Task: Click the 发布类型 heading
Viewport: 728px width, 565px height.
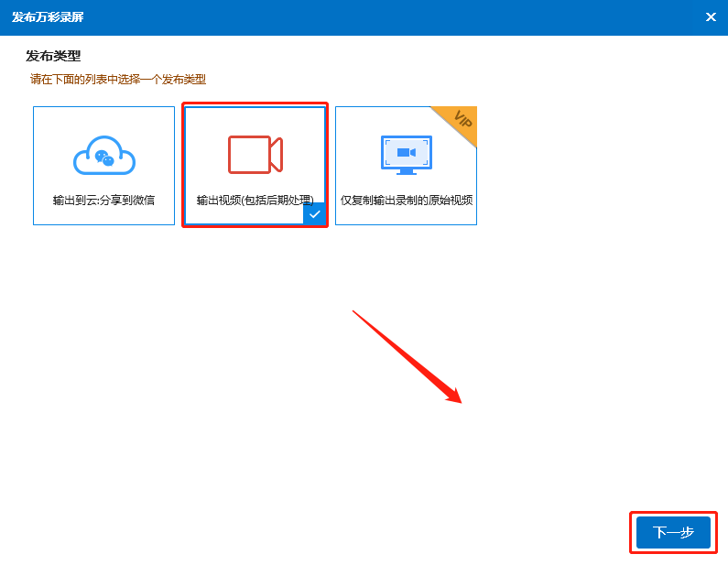Action: (x=53, y=56)
